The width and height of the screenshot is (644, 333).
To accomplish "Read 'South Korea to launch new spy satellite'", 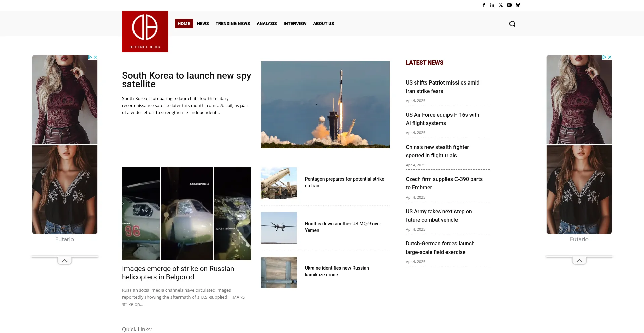I will (186, 80).
